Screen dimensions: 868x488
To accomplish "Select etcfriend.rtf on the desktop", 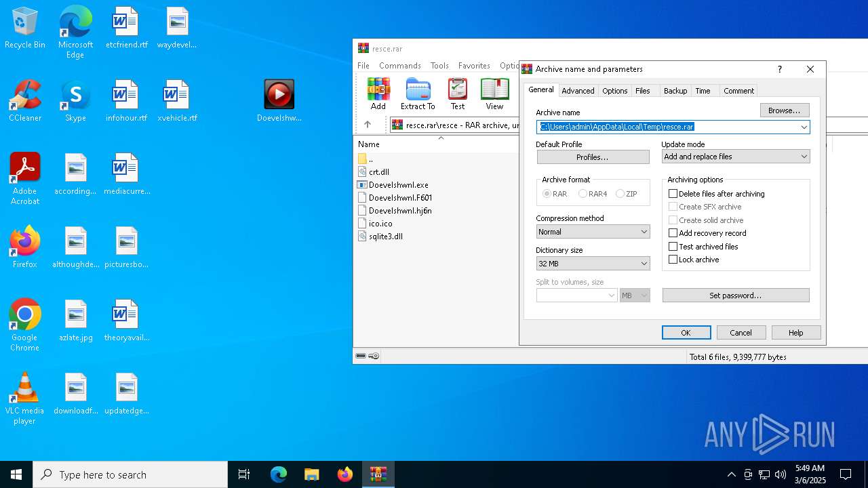I will tap(126, 28).
